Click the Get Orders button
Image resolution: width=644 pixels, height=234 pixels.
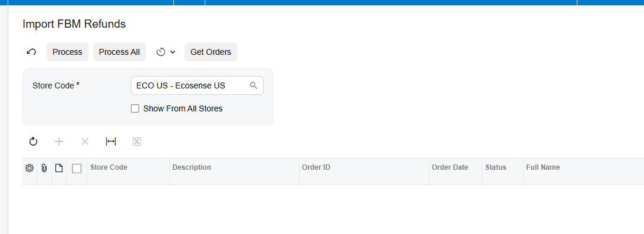211,52
